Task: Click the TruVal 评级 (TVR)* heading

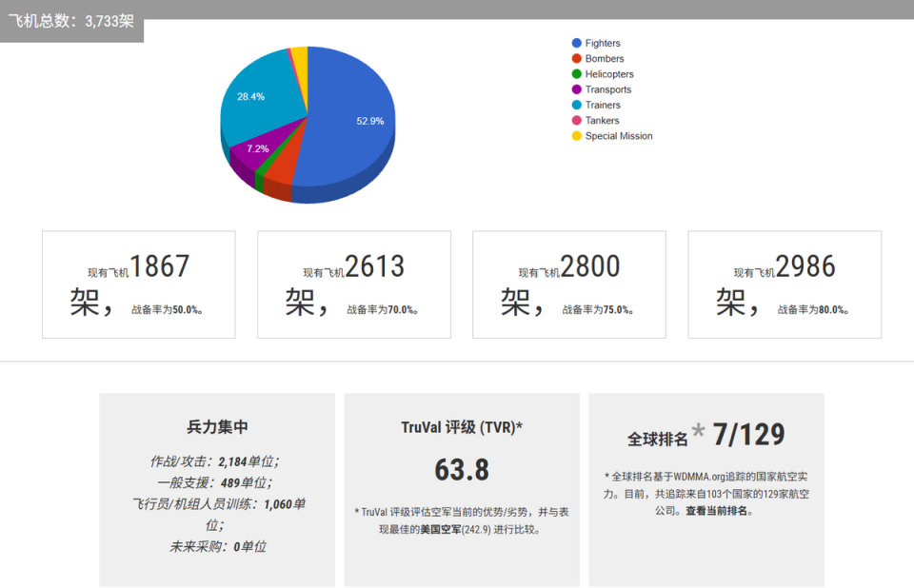Action: pos(462,427)
